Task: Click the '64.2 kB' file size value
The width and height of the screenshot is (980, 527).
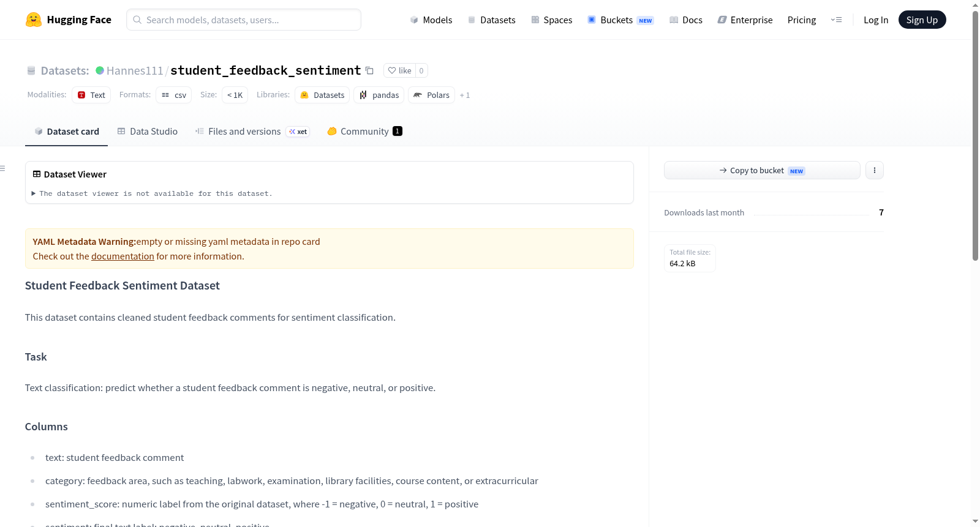Action: pos(682,264)
